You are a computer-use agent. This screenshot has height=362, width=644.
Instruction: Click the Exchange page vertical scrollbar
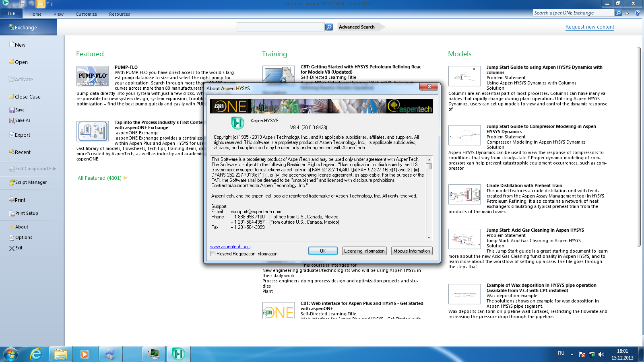638,147
